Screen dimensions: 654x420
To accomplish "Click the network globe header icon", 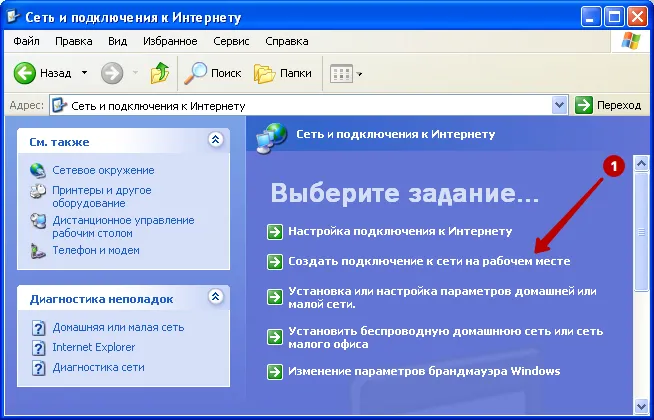I will pyautogui.click(x=272, y=138).
